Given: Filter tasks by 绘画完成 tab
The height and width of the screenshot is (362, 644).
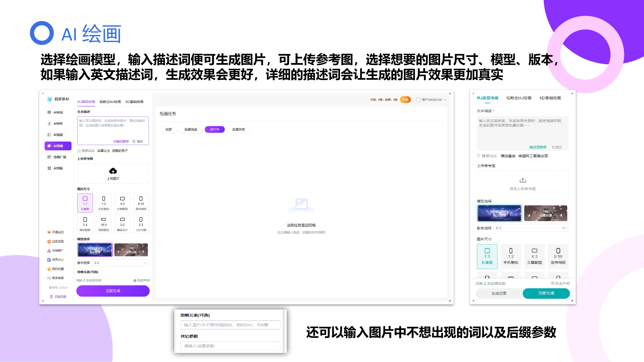Looking at the screenshot, I should pyautogui.click(x=190, y=129).
